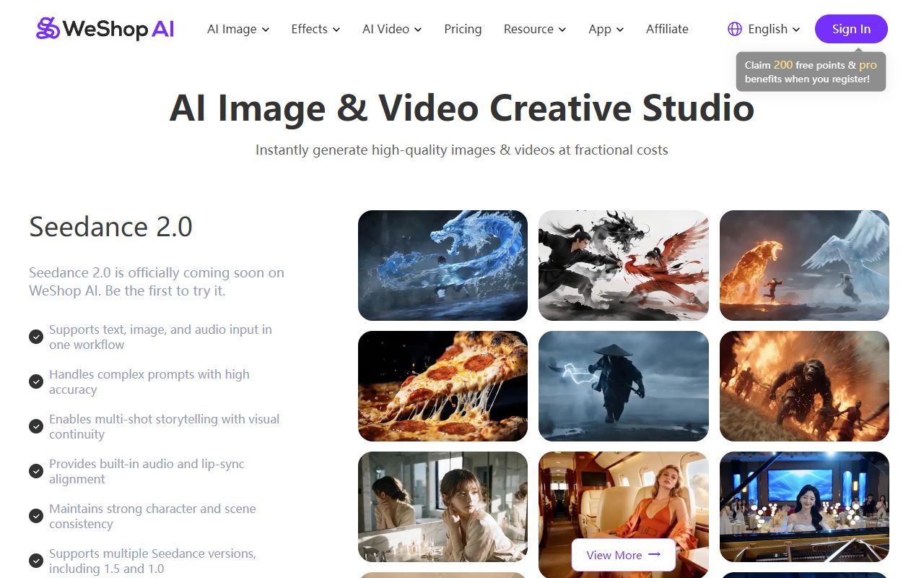Expand the AI Image dropdown menu

(x=238, y=29)
